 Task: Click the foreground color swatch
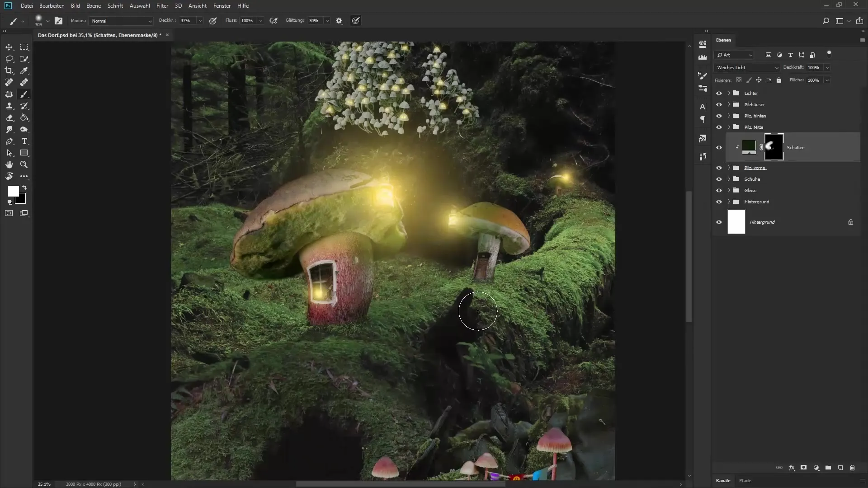(x=13, y=191)
